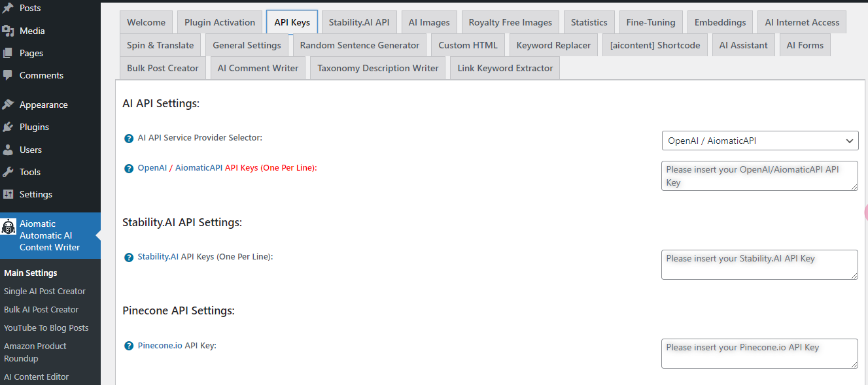Click the Plugins icon in sidebar
This screenshot has height=385, width=868.
coord(9,127)
